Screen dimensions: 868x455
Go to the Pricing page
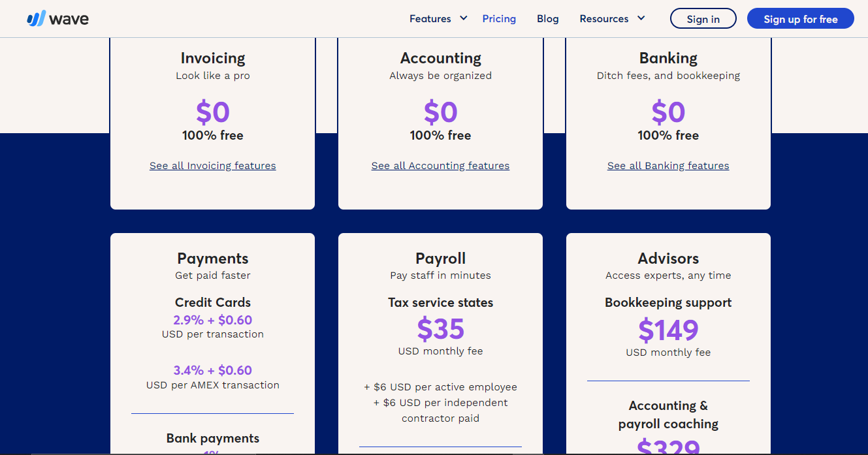499,19
